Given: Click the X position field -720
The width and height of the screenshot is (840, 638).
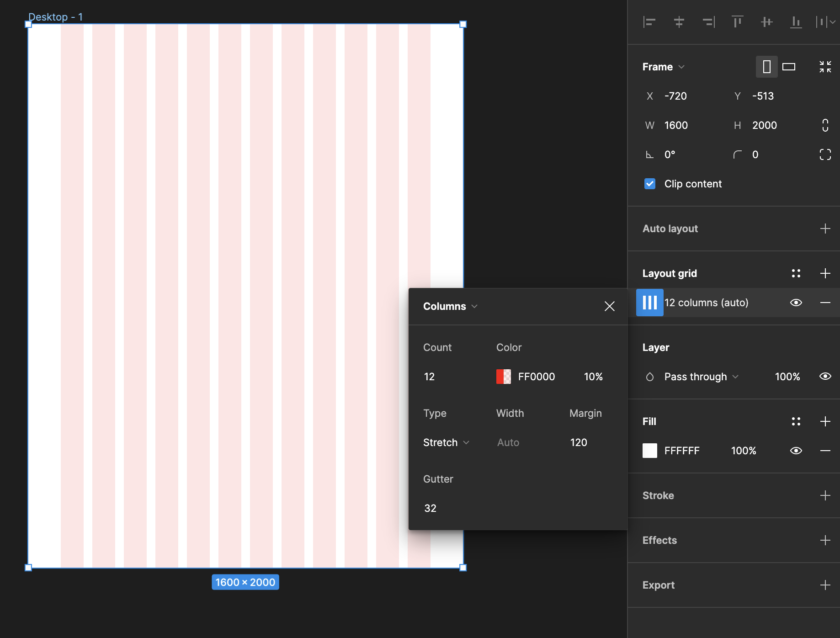Looking at the screenshot, I should [x=675, y=96].
